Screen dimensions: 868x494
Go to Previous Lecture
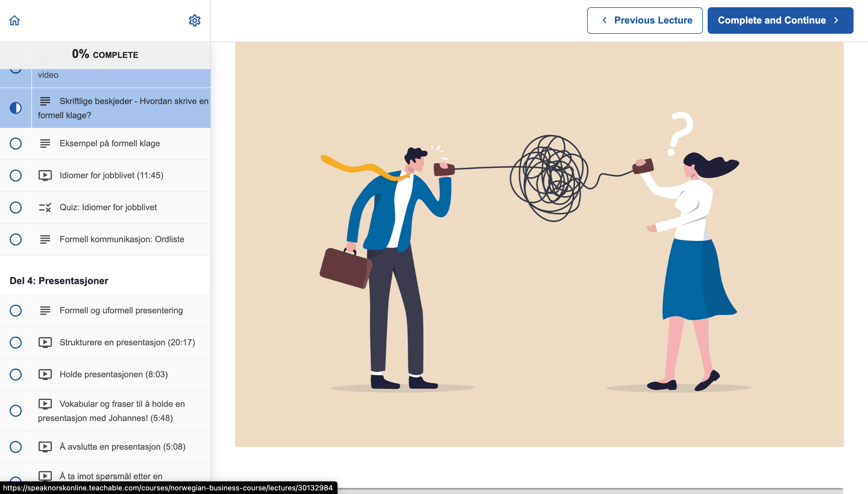coord(645,21)
